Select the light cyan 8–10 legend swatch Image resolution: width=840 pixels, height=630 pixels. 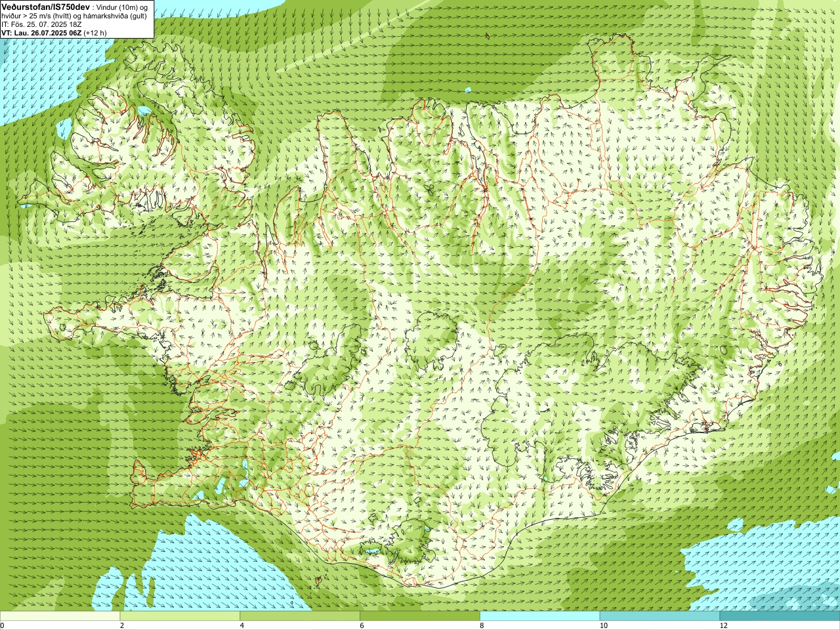point(540,616)
